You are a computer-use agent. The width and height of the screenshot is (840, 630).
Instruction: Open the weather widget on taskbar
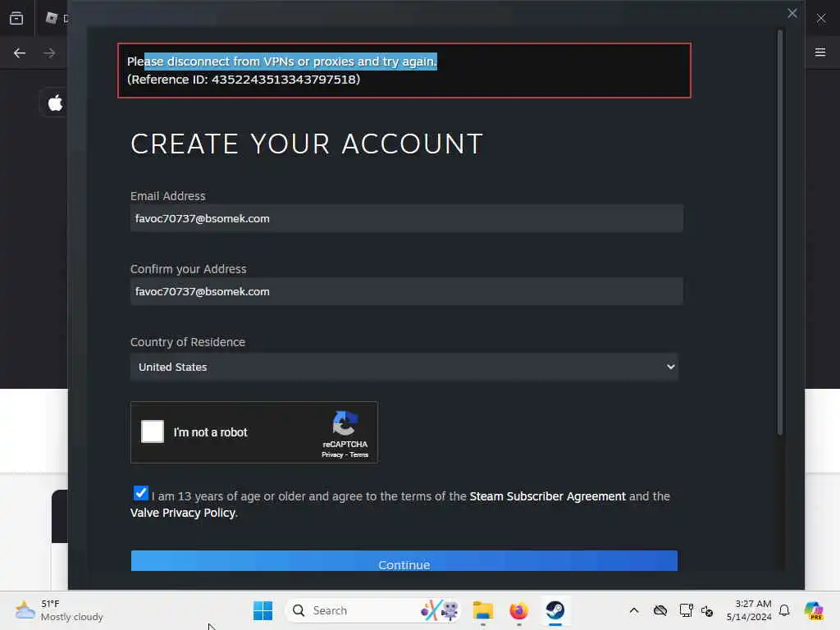click(59, 610)
